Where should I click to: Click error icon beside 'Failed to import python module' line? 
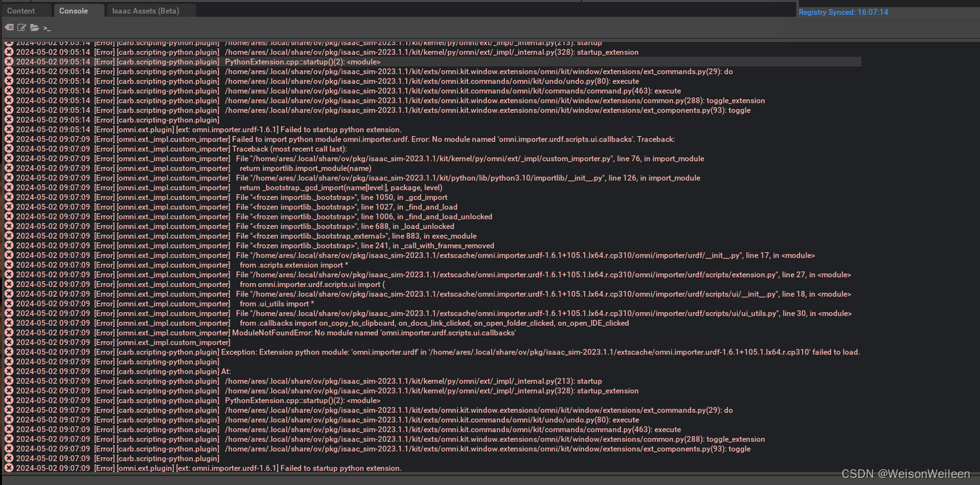8,139
